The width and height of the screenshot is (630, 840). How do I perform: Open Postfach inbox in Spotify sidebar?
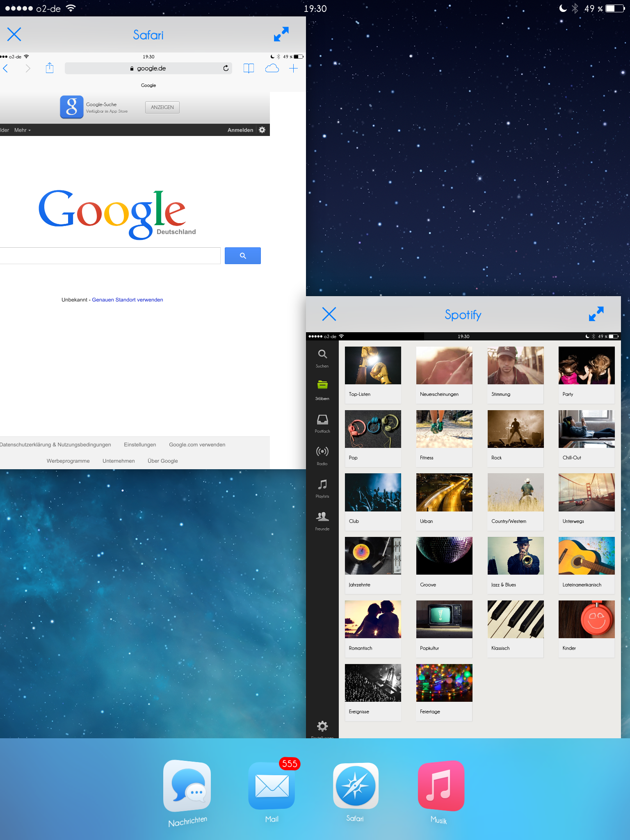click(322, 423)
